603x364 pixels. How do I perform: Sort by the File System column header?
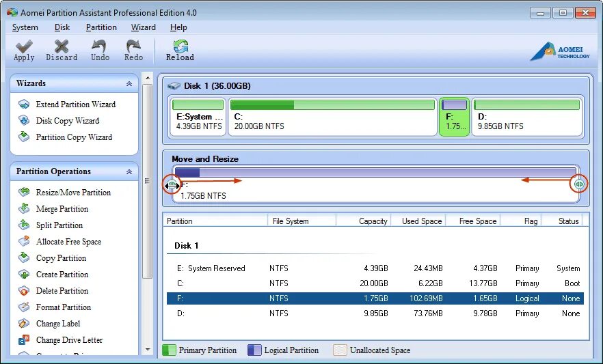point(302,221)
